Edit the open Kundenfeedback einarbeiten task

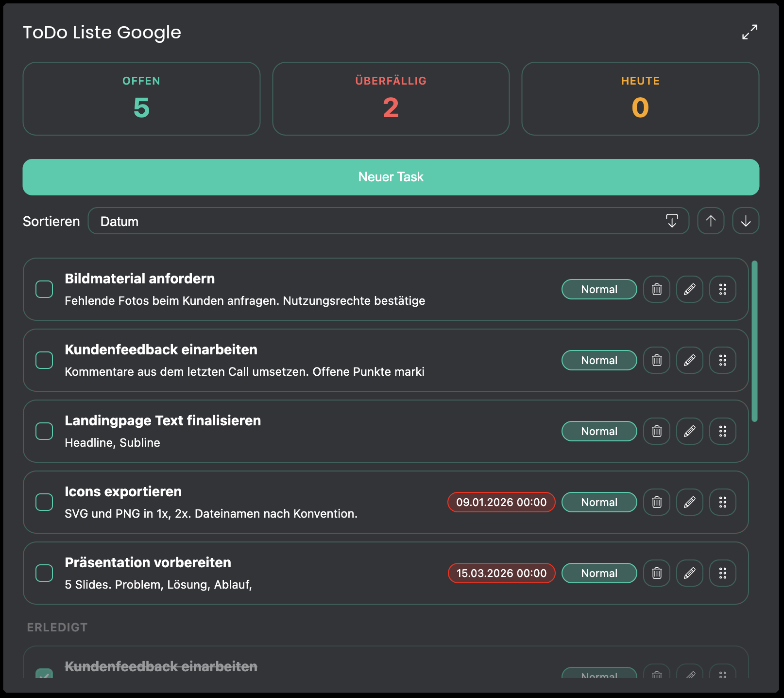(x=690, y=360)
